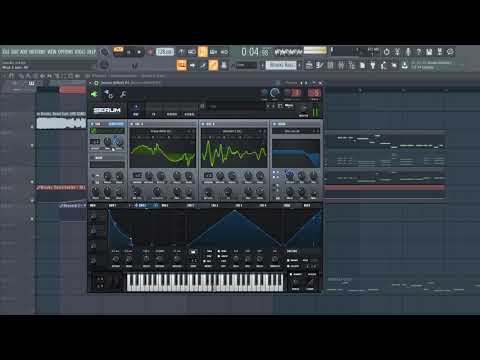
Task: Toggle the highlighted countdown before recording button
Action: coord(203,52)
